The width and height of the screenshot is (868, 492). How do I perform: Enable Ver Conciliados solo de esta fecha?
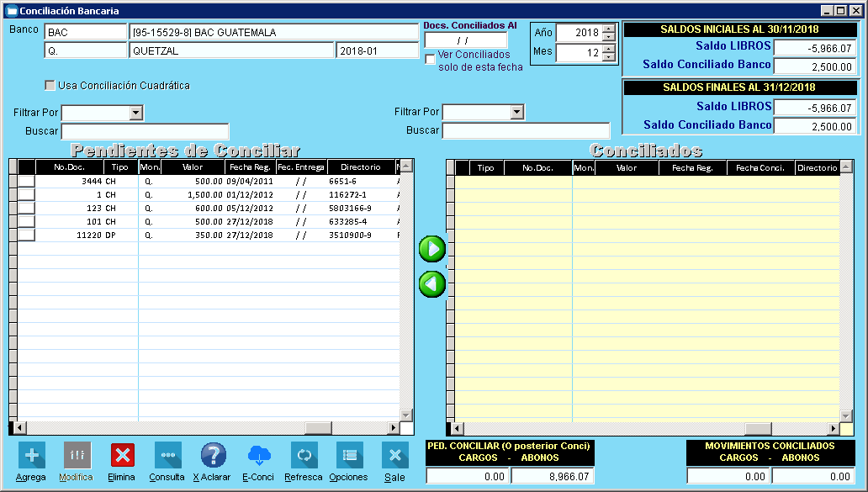point(431,59)
